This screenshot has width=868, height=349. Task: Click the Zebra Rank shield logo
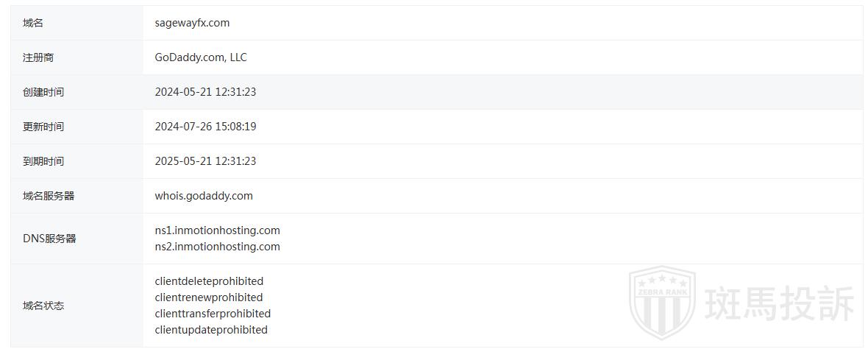pyautogui.click(x=662, y=302)
